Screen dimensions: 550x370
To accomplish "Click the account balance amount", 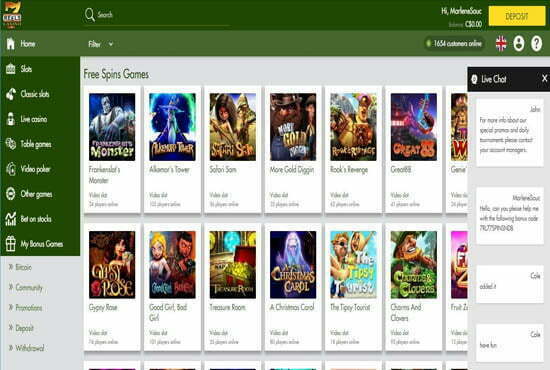I will tap(473, 25).
